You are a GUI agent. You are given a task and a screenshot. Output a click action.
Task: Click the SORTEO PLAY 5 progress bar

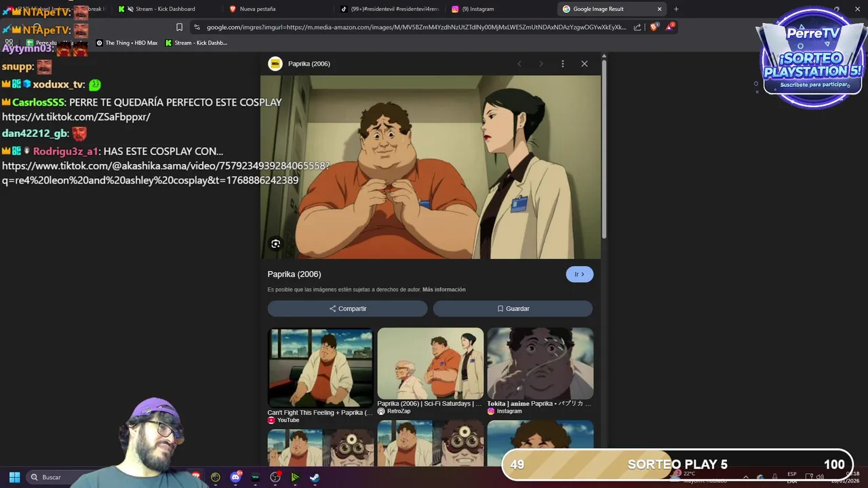(677, 464)
